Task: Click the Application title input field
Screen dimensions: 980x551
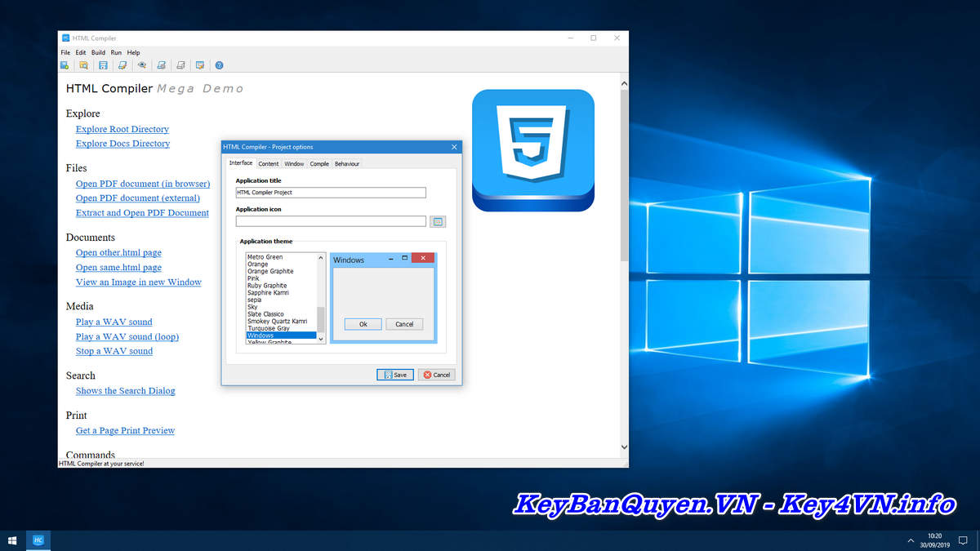Action: click(x=331, y=193)
